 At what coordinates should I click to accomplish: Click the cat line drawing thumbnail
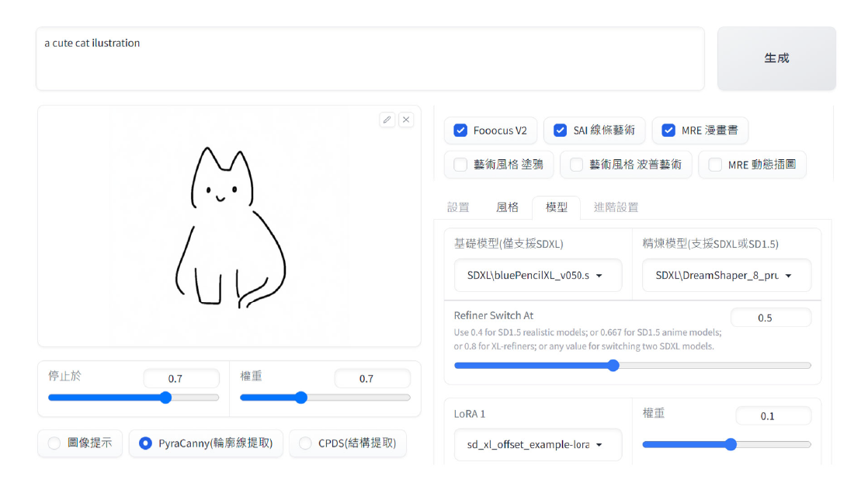[229, 227]
